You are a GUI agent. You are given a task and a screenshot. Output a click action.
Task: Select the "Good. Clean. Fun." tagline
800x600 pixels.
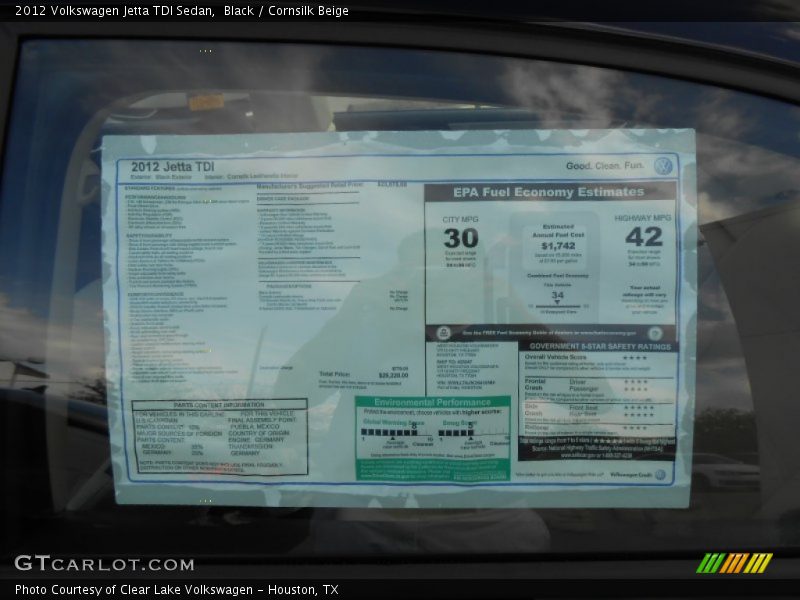click(605, 166)
